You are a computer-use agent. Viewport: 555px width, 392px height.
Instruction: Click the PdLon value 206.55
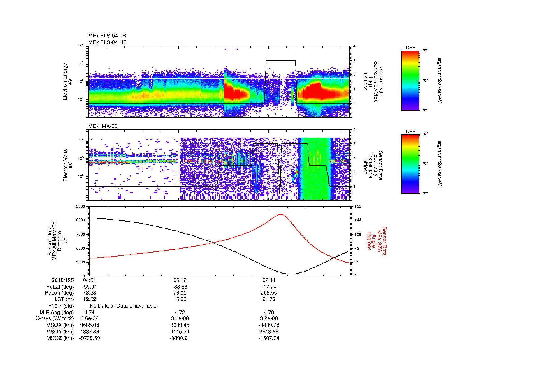[x=269, y=293]
